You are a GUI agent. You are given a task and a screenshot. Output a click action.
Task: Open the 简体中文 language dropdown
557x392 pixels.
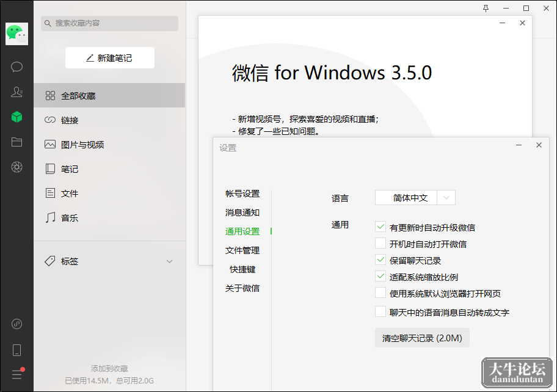(x=415, y=198)
